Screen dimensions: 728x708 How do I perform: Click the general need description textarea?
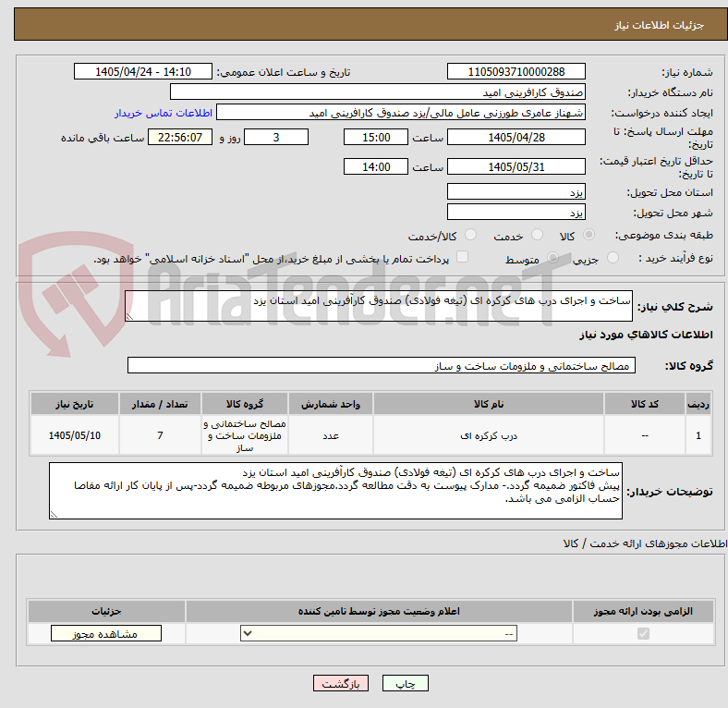click(379, 306)
